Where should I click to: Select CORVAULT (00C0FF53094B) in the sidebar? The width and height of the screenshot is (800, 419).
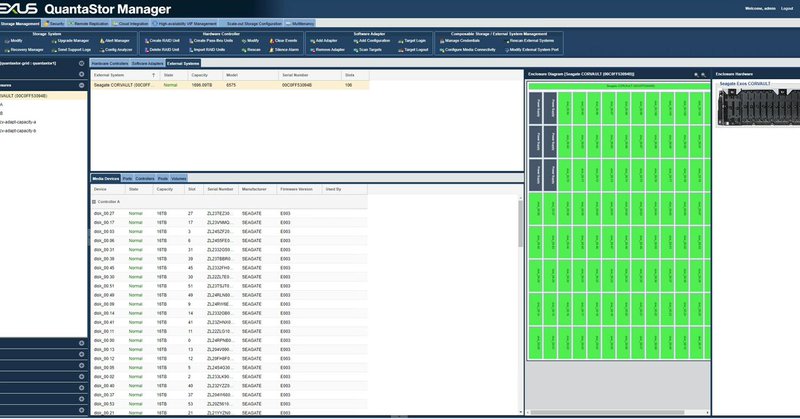click(43, 96)
